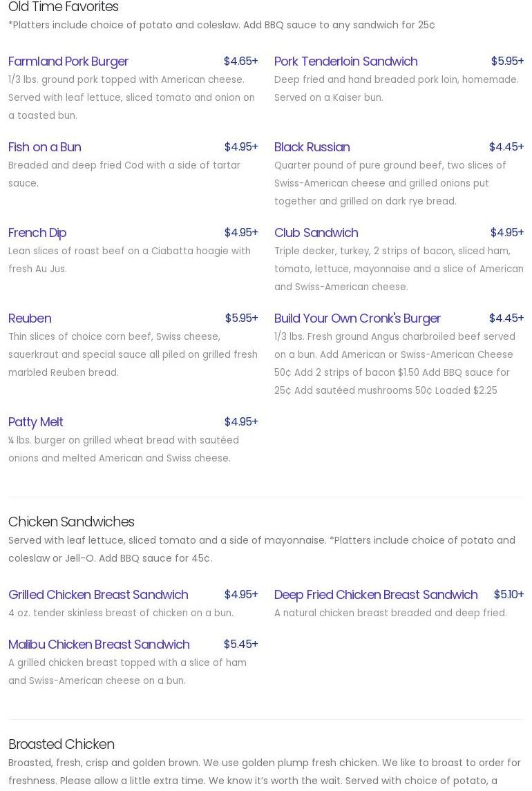This screenshot has width=532, height=791.
Task: Click the Pork Tenderloin Sandwich title
Action: [x=345, y=61]
